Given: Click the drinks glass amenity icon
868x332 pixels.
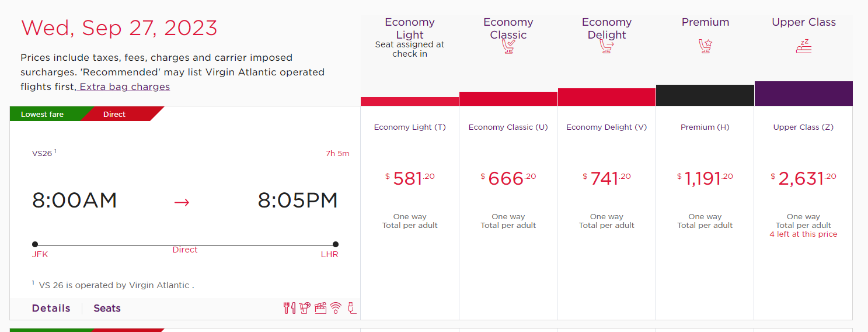Looking at the screenshot, I should point(304,308).
